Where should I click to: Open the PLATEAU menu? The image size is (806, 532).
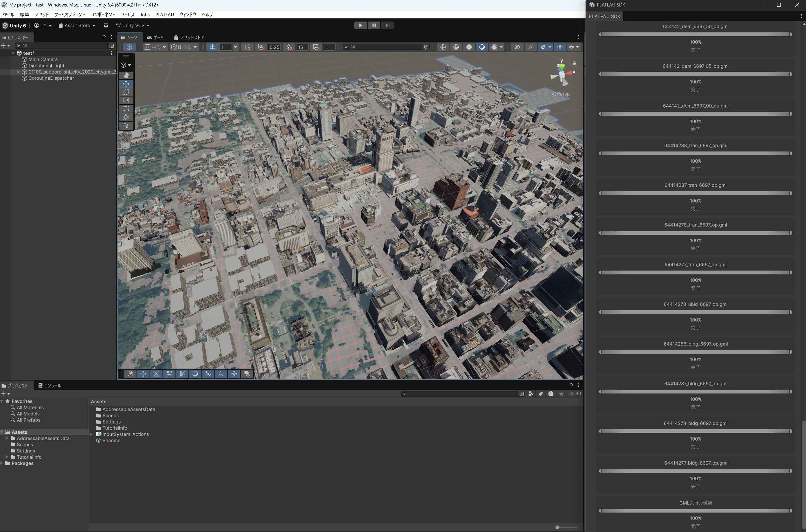164,15
